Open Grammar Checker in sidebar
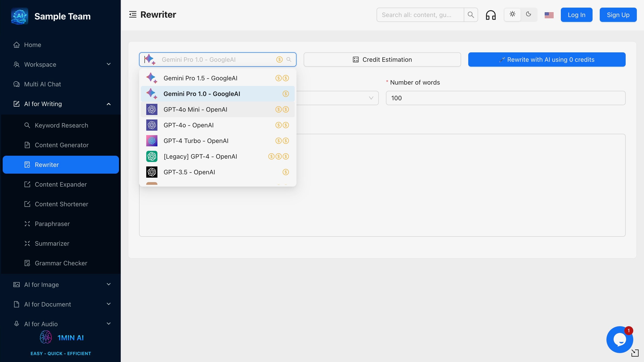The image size is (644, 362). 61,263
